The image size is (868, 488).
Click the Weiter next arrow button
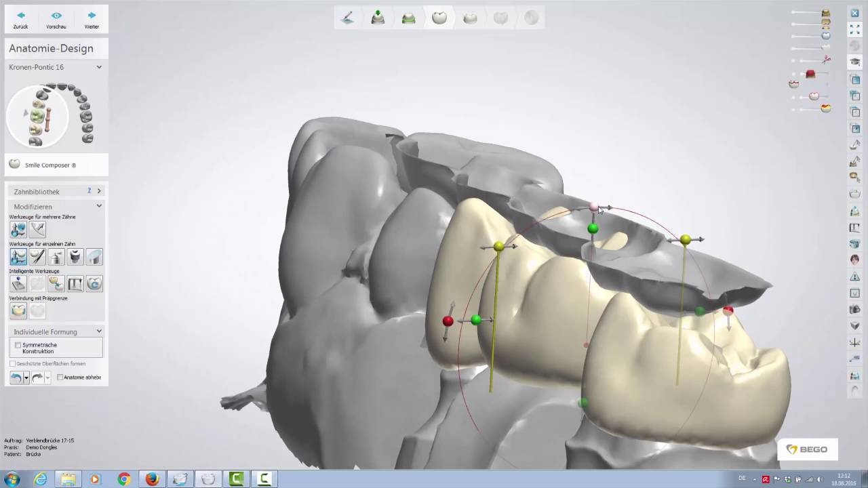[92, 19]
